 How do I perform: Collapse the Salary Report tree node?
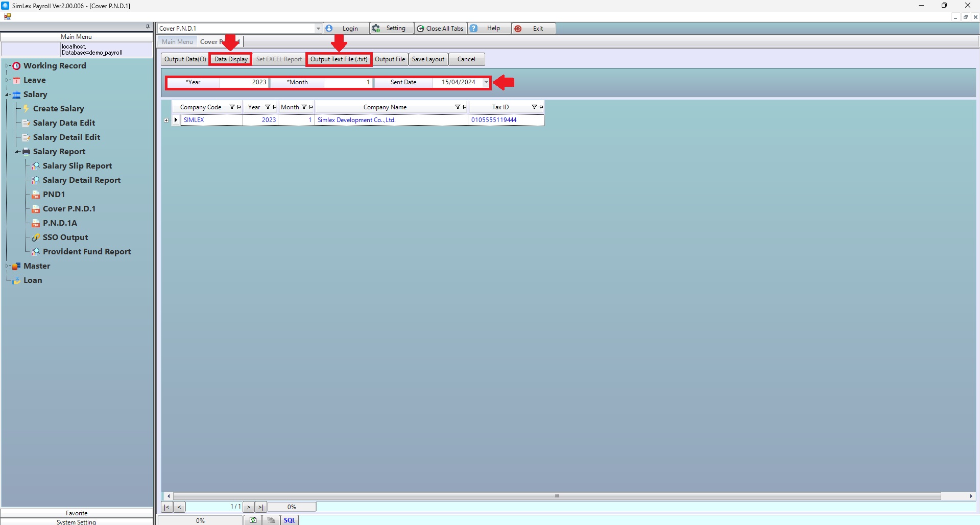pyautogui.click(x=17, y=152)
